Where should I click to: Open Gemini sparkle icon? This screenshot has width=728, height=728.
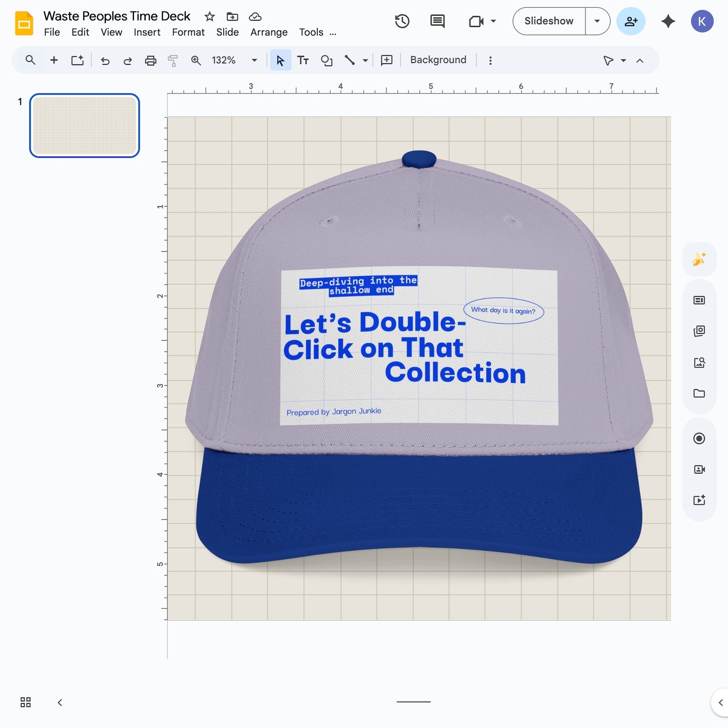(x=668, y=21)
